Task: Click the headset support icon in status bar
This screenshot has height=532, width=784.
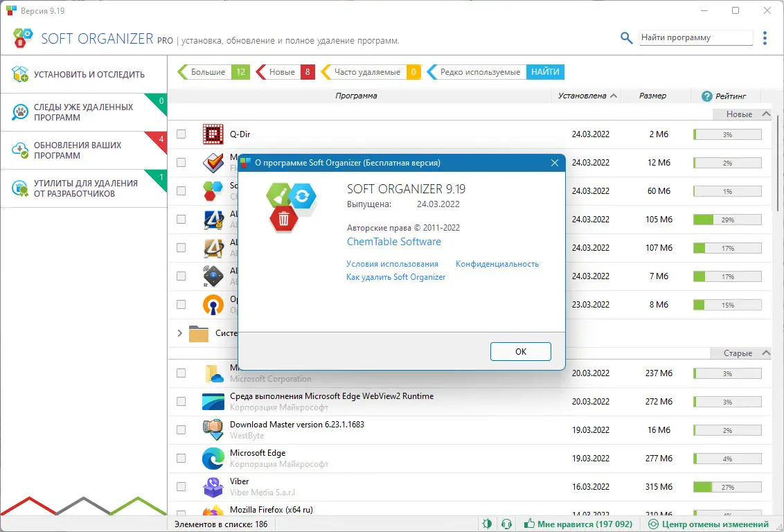Action: pyautogui.click(x=506, y=524)
